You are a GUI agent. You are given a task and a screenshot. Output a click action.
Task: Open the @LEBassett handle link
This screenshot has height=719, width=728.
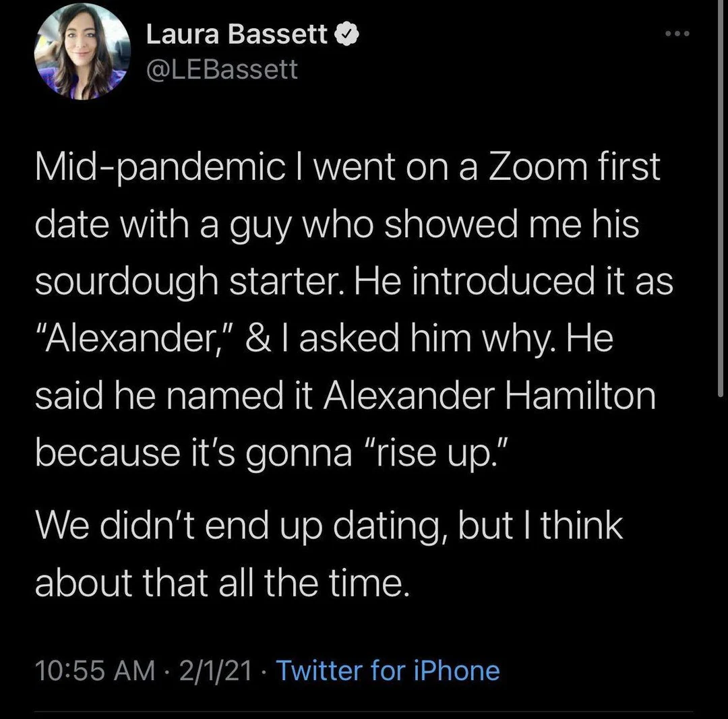pyautogui.click(x=222, y=68)
